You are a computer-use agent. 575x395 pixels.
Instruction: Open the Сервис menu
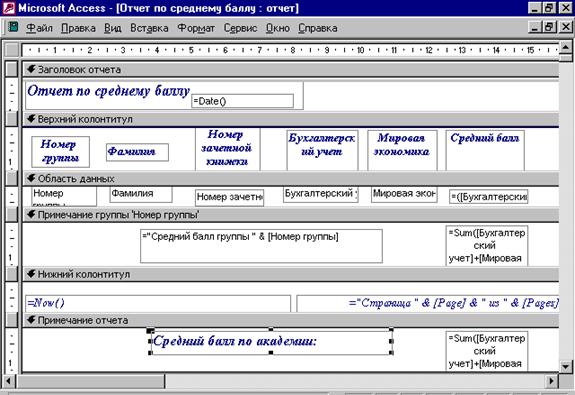240,28
